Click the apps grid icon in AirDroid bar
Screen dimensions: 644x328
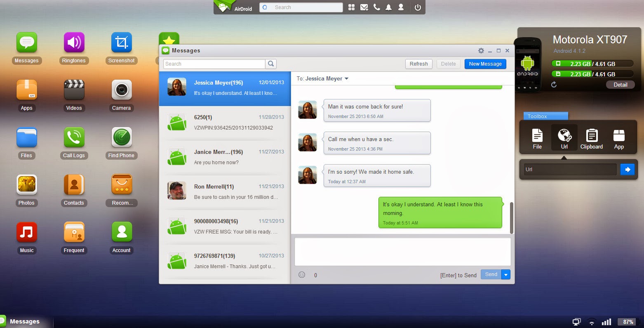[351, 7]
